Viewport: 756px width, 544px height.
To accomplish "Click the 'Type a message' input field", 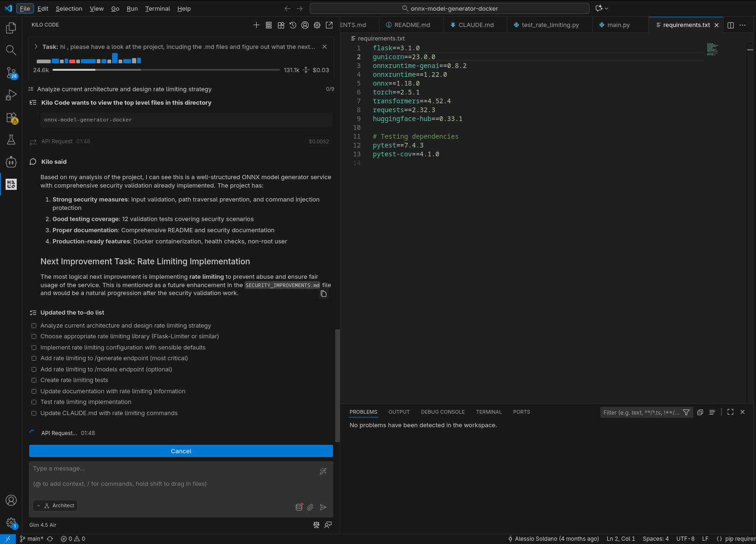I will coord(172,476).
